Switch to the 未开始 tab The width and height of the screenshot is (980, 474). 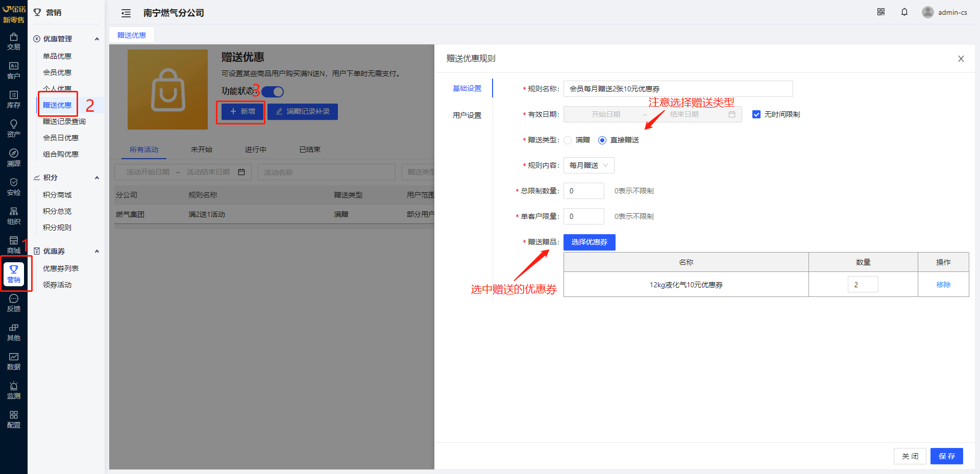tap(202, 149)
